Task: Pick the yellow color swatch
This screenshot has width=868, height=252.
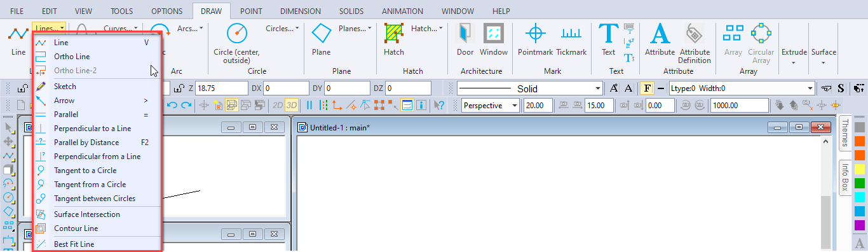Action: (x=860, y=169)
